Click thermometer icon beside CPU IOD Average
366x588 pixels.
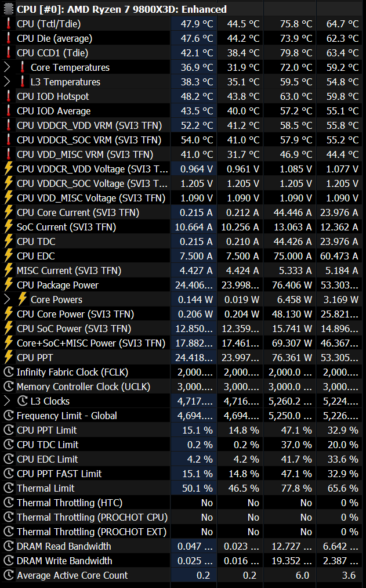click(x=8, y=111)
